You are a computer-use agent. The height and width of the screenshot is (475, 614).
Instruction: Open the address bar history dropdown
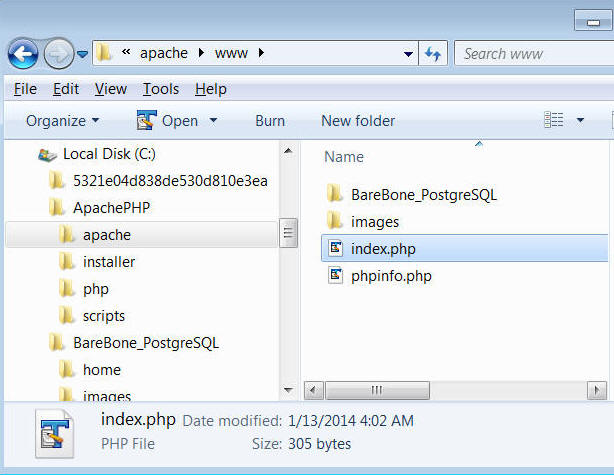point(408,54)
